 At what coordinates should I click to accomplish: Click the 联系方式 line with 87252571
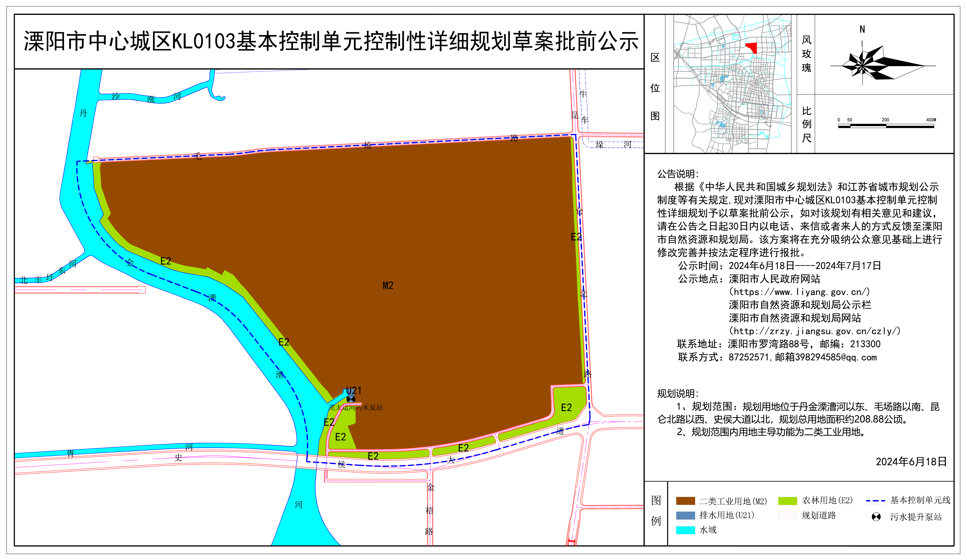[777, 357]
